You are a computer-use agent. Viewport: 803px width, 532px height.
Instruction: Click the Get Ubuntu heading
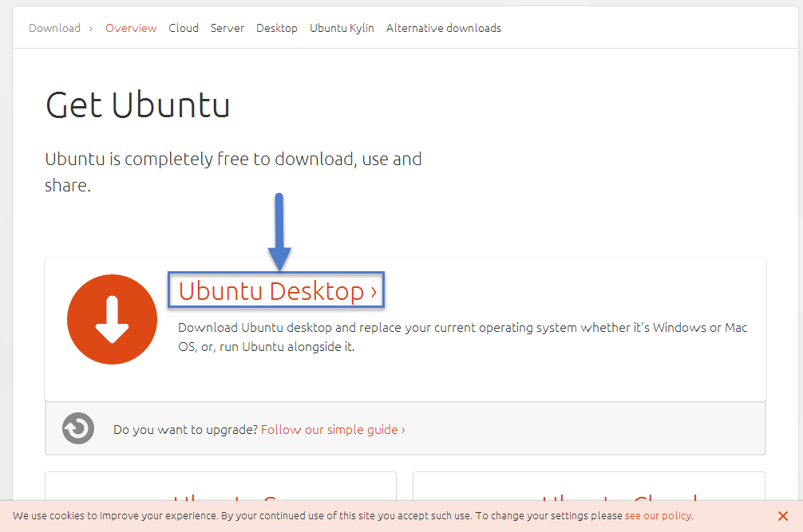coord(138,105)
